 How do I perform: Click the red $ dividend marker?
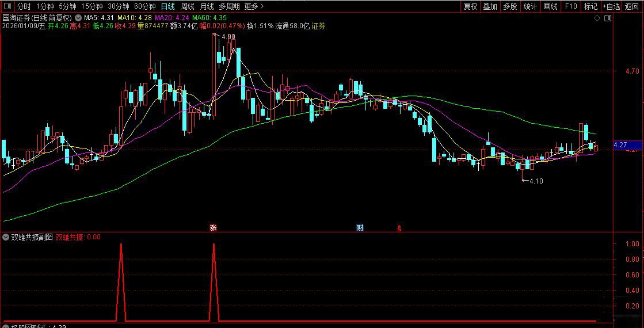[399, 228]
